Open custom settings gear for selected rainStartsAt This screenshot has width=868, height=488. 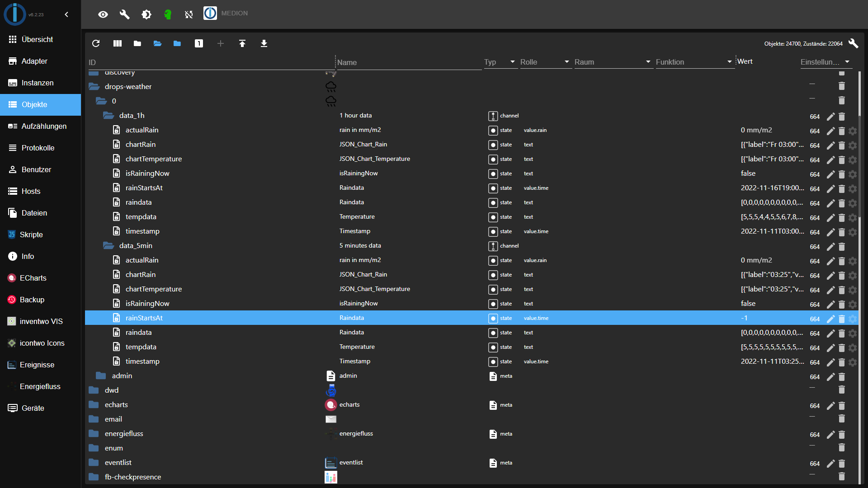coord(853,319)
